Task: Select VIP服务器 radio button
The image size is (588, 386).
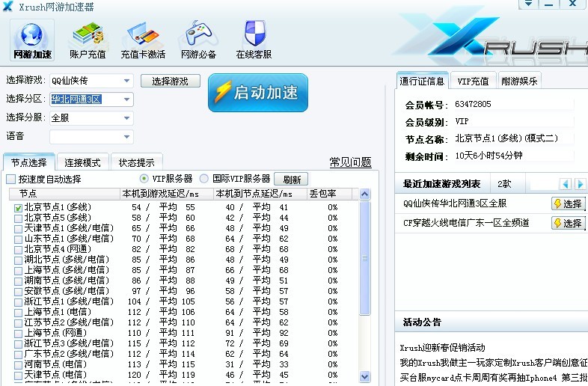Action: (x=144, y=179)
